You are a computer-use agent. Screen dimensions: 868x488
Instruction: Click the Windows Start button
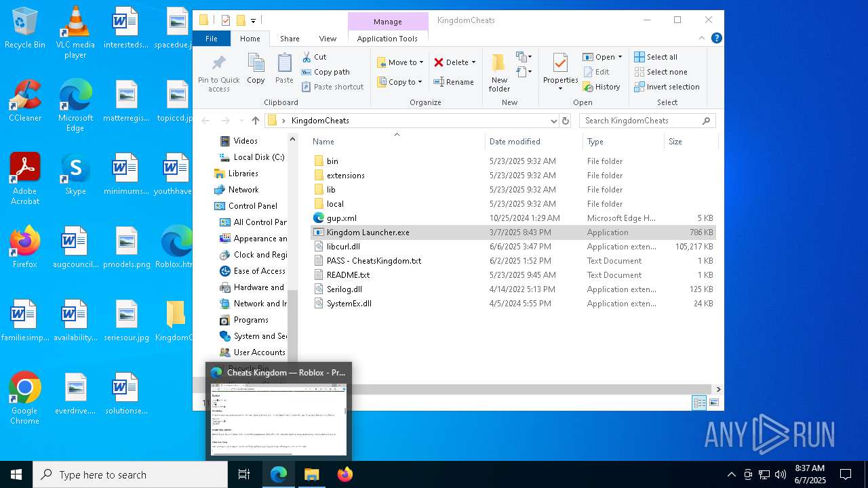(x=16, y=474)
